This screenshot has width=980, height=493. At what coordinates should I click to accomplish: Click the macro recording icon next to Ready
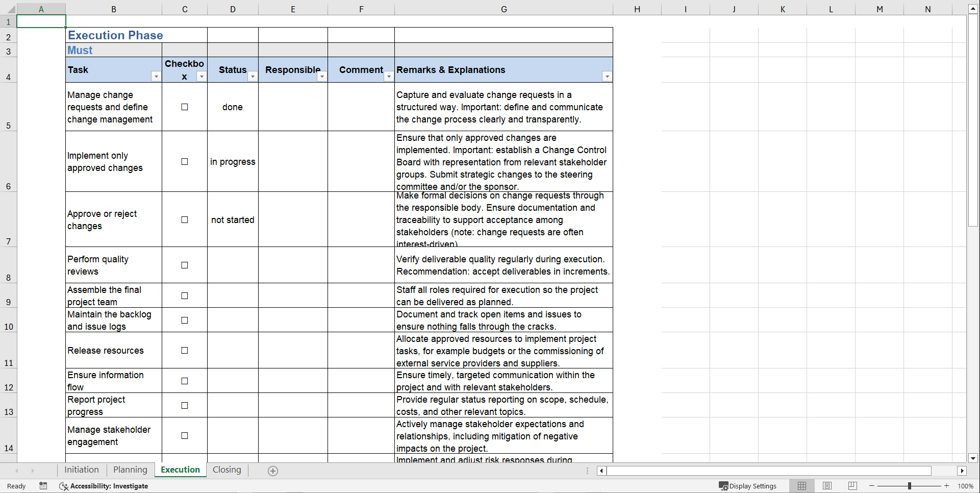click(x=43, y=486)
